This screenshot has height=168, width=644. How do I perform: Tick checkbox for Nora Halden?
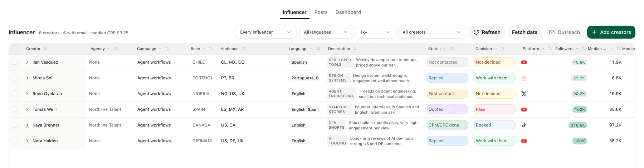click(x=15, y=140)
